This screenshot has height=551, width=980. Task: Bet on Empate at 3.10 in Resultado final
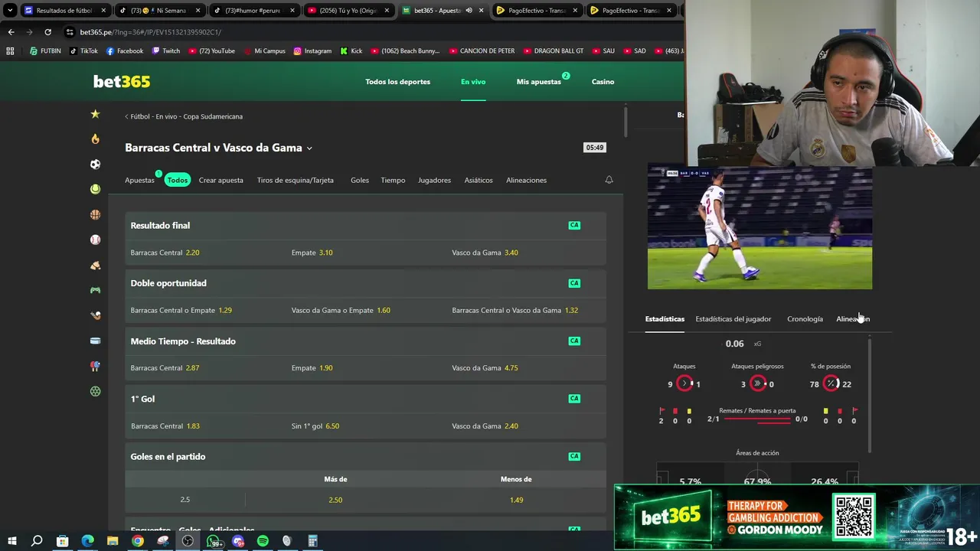pos(365,253)
